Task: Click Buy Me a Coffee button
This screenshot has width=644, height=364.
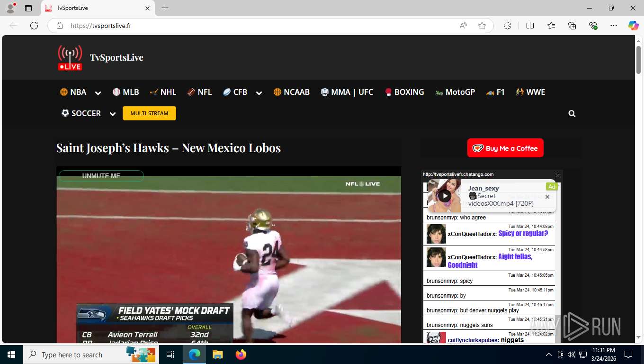Action: click(505, 148)
